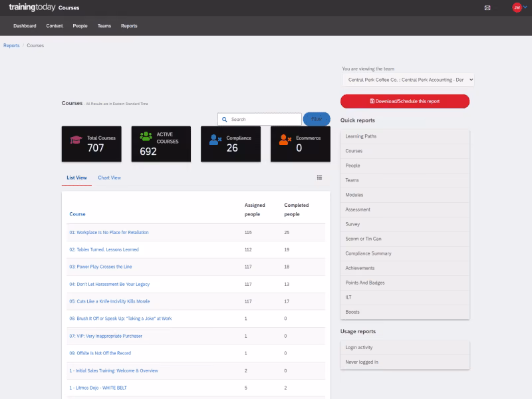Open the list columns options icon

319,178
